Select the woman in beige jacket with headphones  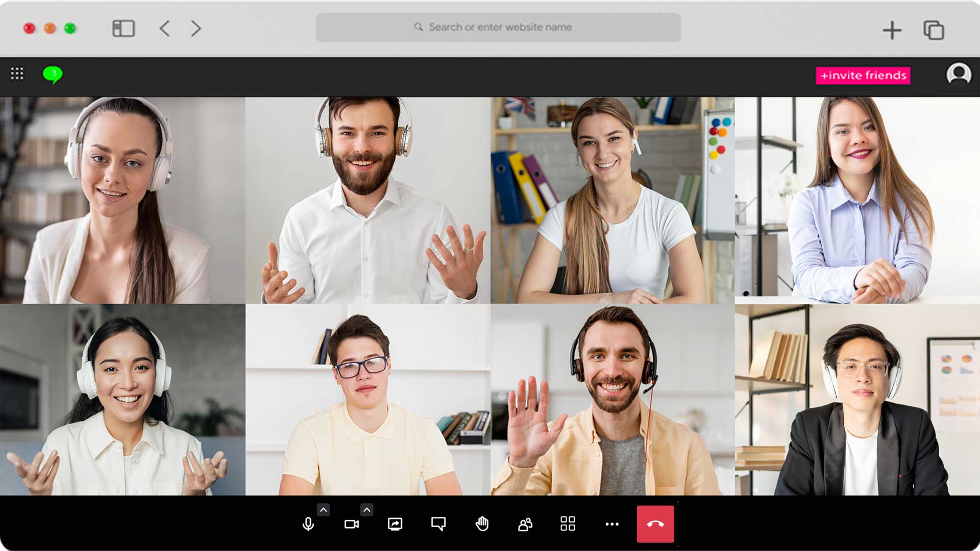click(122, 201)
